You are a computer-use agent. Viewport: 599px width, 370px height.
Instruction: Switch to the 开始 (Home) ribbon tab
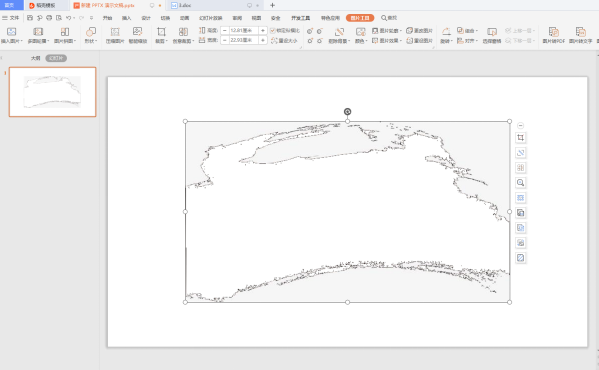tap(107, 18)
